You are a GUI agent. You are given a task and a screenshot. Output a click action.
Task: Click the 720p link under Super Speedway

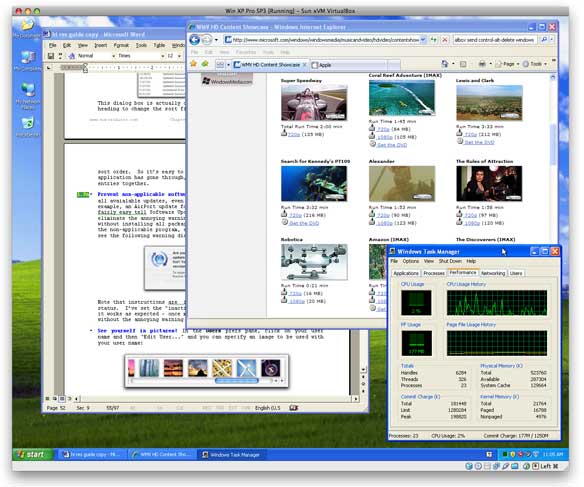tap(294, 134)
